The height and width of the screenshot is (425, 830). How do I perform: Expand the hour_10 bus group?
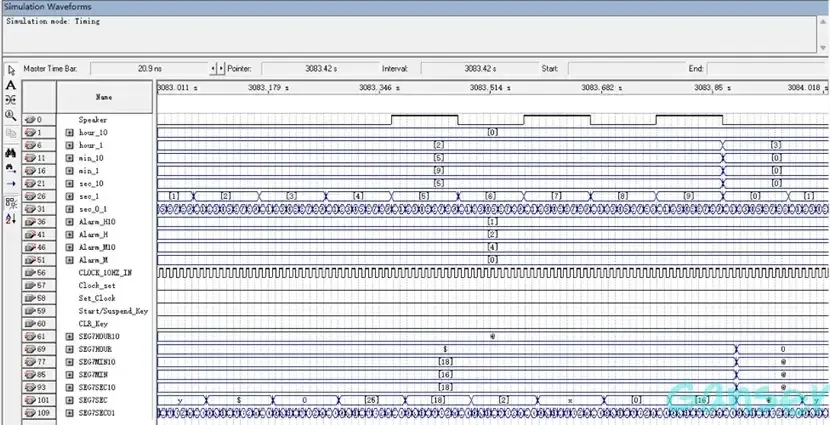point(70,132)
